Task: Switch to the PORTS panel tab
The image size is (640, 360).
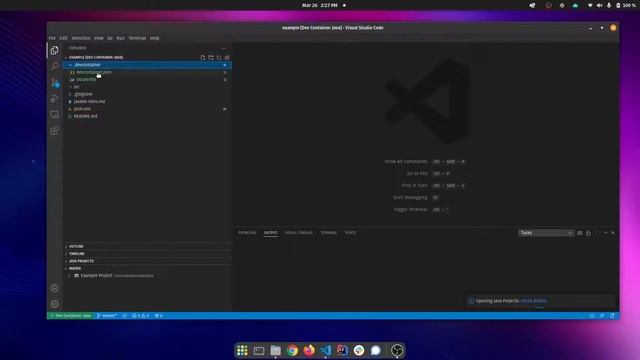Action: (350, 233)
